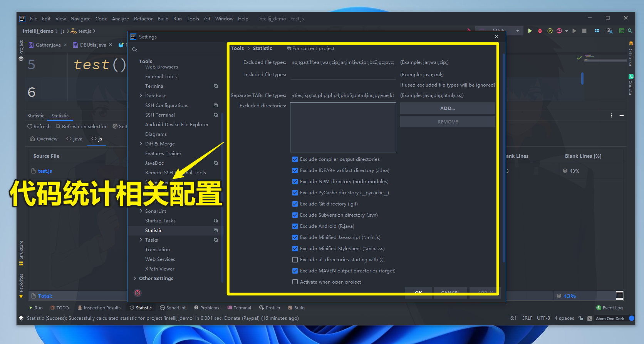Open the Favorites tool window stripe

[x=21, y=286]
